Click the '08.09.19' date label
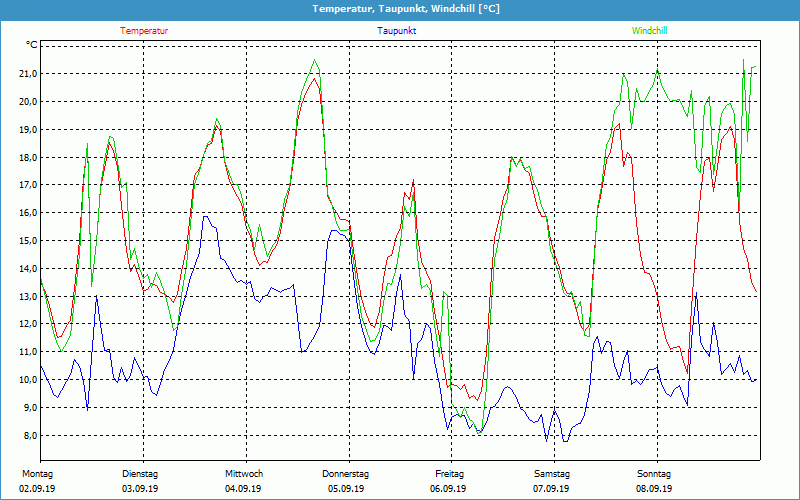 tap(654, 489)
